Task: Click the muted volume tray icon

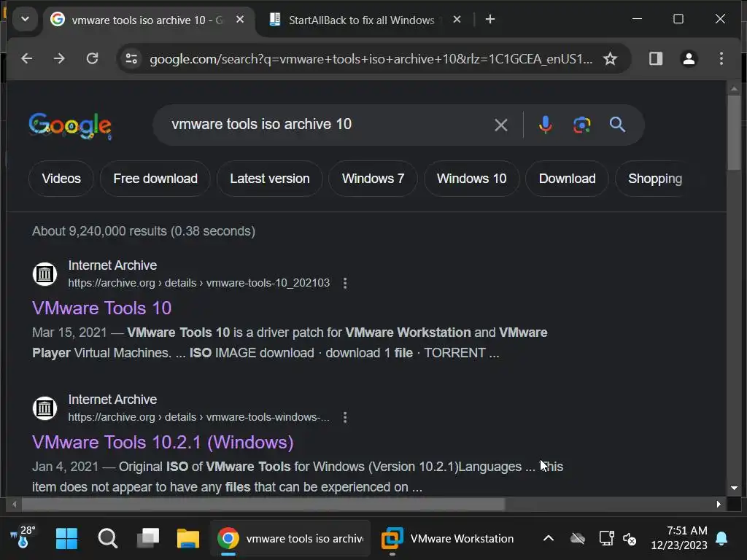Action: [x=630, y=539]
